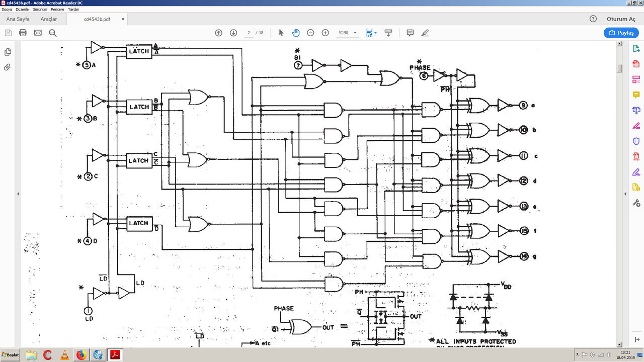This screenshot has width=644, height=362.
Task: Open Combine Files tool
Action: [636, 110]
